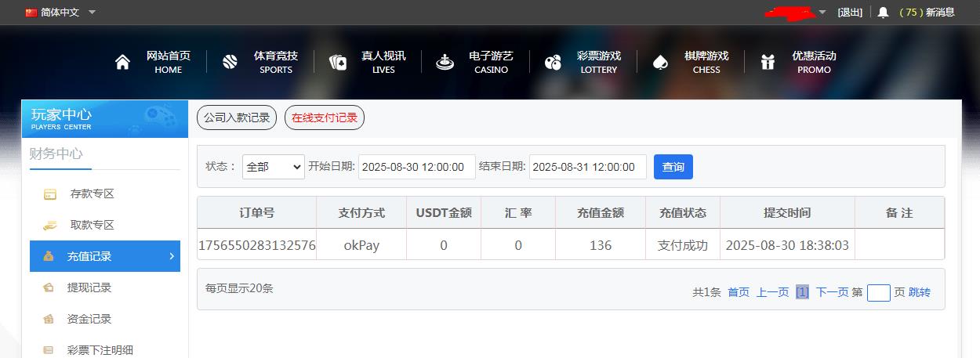Open the (75) 新消息 messages link
The width and height of the screenshot is (980, 358).
coord(927,13)
